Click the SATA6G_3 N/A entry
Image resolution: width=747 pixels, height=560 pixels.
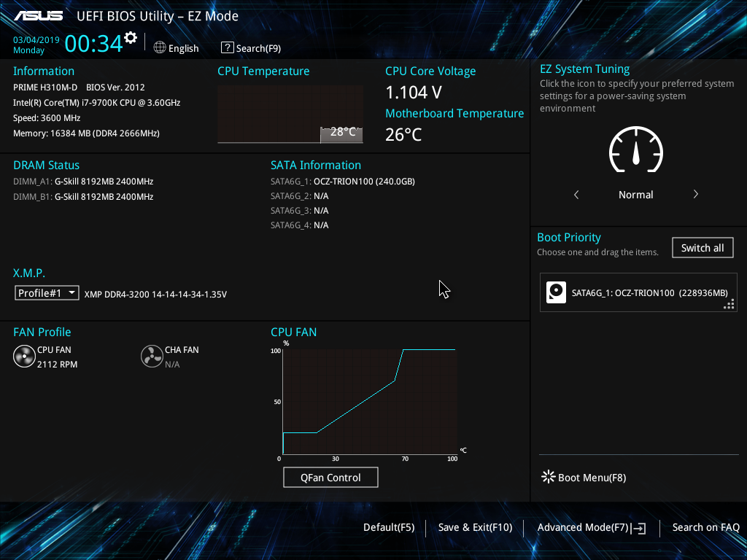(300, 211)
